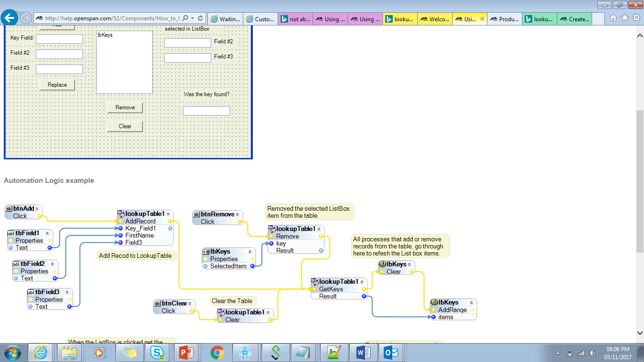This screenshot has width=644, height=362.
Task: Open Google Chrome from the taskbar
Action: [x=217, y=353]
